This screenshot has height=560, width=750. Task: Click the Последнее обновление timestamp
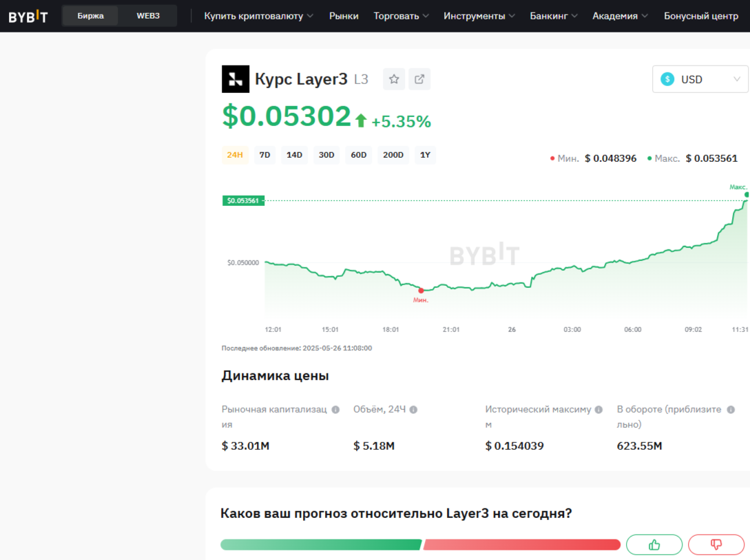click(x=297, y=348)
